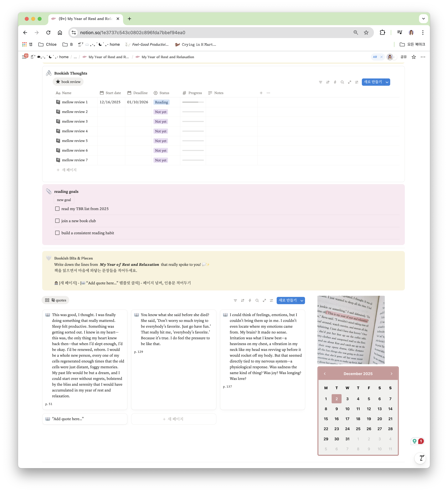
Task: Expand dropdown arrow next to quotes 새로 만들기
Action: tap(302, 300)
